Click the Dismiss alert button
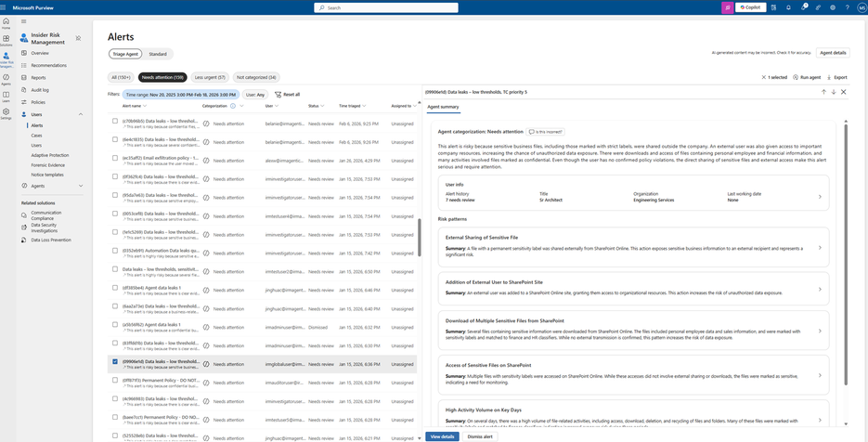 pyautogui.click(x=479, y=436)
